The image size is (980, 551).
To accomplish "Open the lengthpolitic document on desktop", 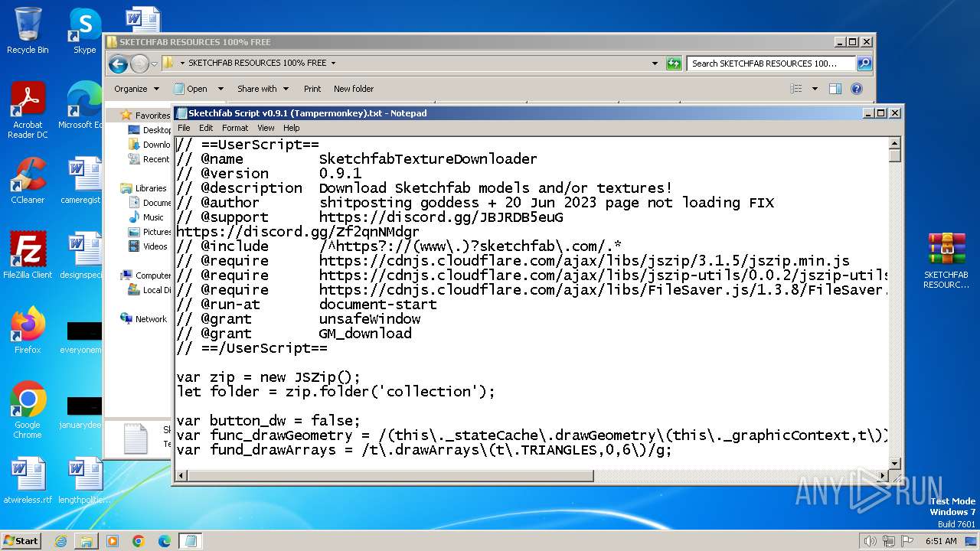I will [83, 481].
